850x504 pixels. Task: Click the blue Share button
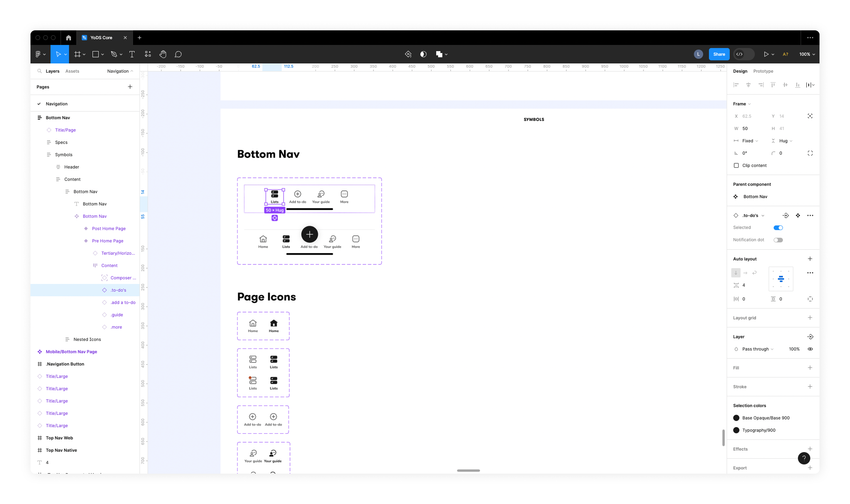pyautogui.click(x=719, y=54)
